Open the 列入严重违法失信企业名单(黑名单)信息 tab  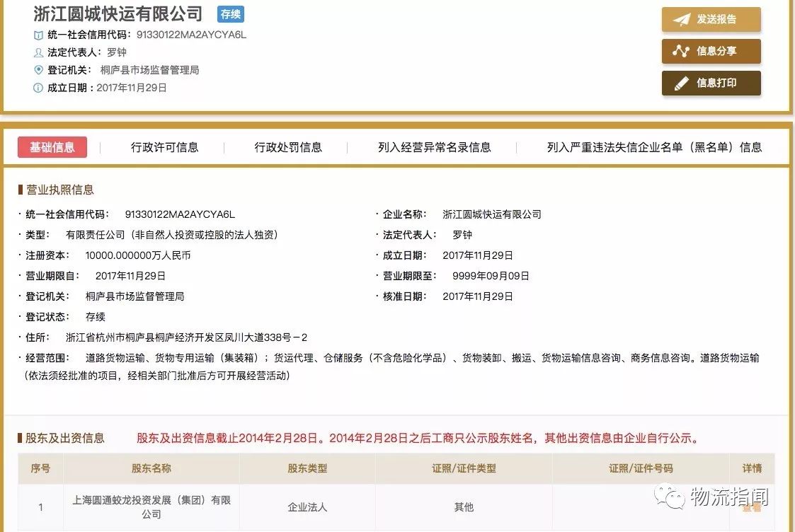pos(654,147)
